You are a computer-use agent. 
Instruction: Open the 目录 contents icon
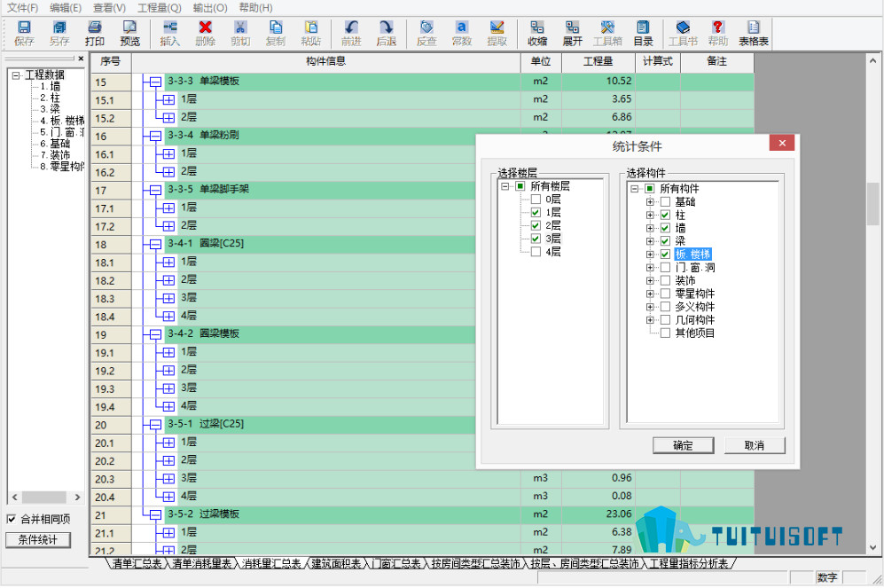coord(643,27)
